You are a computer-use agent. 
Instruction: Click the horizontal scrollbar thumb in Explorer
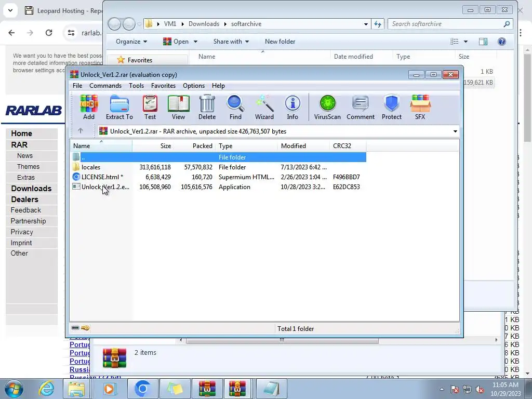tap(282, 340)
